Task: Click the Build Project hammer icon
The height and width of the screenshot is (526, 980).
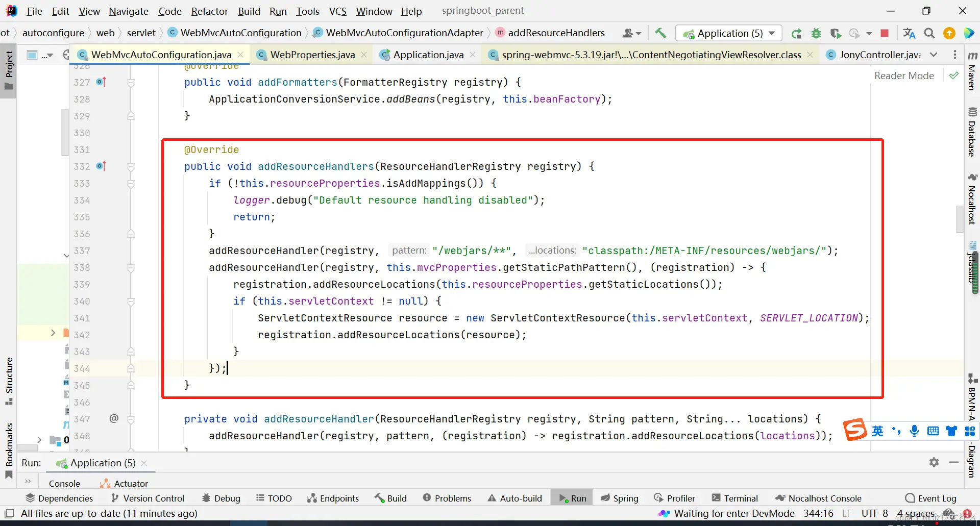Action: coord(660,33)
